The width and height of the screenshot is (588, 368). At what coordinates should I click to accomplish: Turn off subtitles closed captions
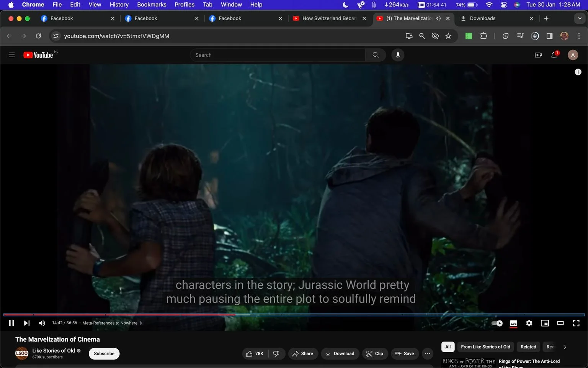(x=513, y=323)
